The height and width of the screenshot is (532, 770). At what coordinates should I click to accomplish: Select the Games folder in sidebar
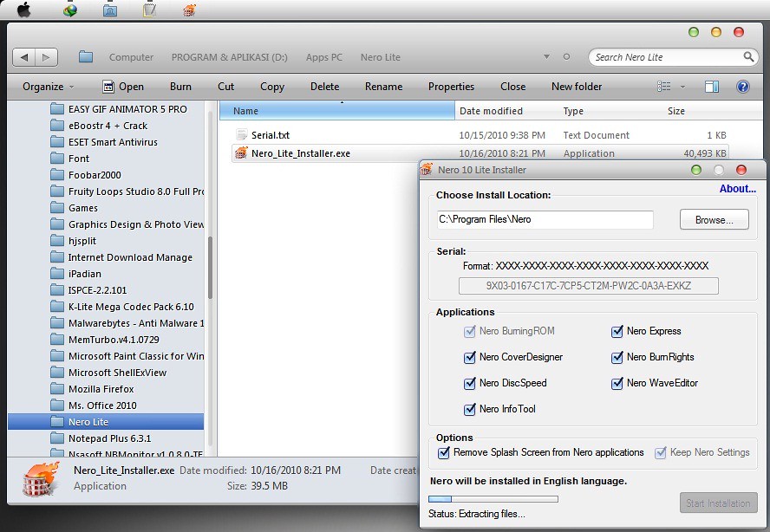pos(83,208)
